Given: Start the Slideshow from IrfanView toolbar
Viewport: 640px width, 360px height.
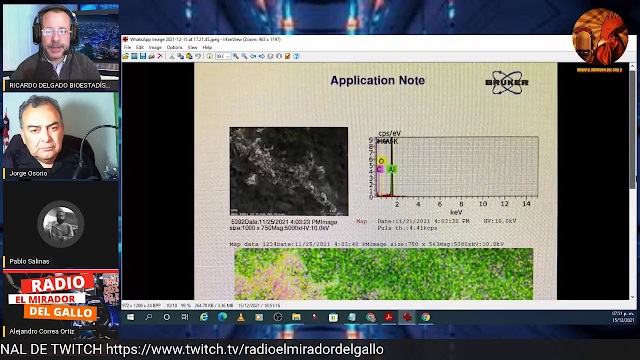Looking at the screenshot, I should click(x=134, y=56).
